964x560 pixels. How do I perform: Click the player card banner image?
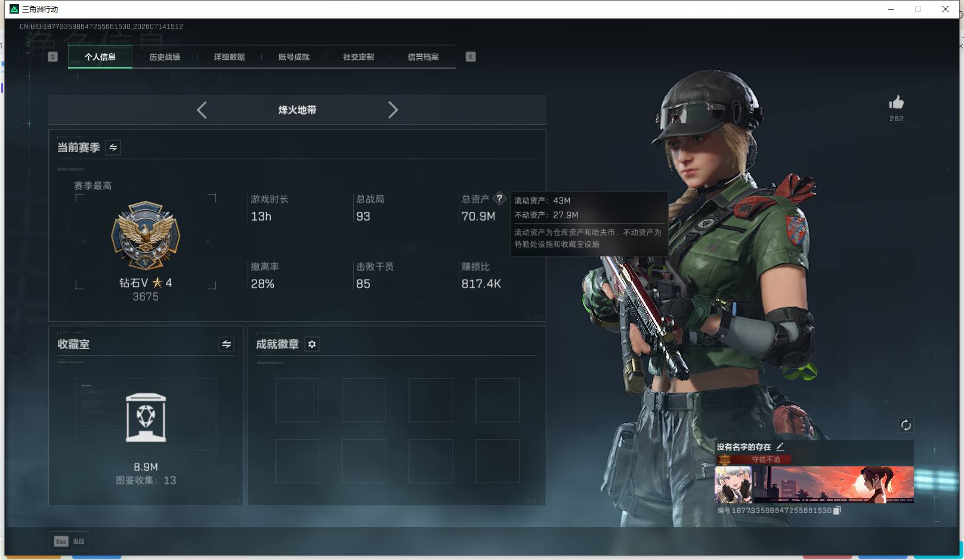coord(833,485)
